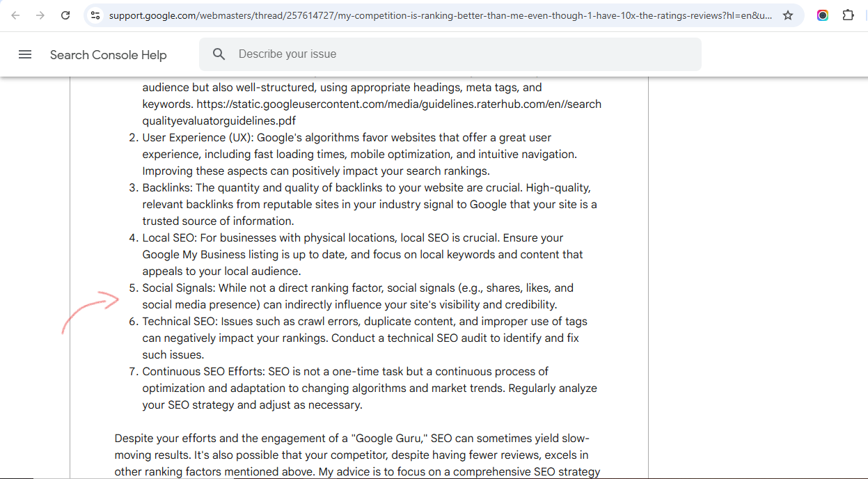Image resolution: width=868 pixels, height=479 pixels.
Task: Click the magnifier search icon
Action: (x=219, y=54)
